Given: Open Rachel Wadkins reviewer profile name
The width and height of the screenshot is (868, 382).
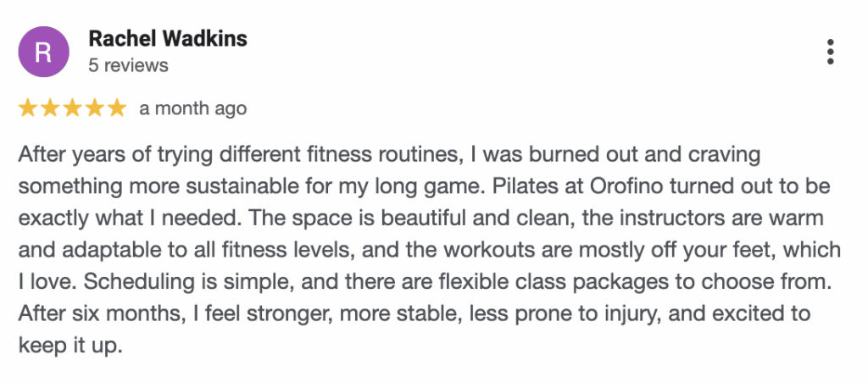Looking at the screenshot, I should (x=168, y=39).
